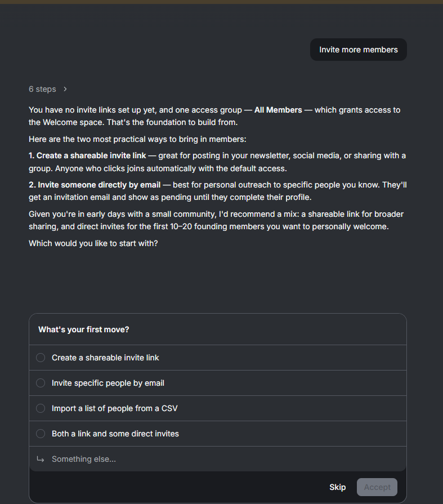Click the 'What's your first move?' heading

pos(83,329)
